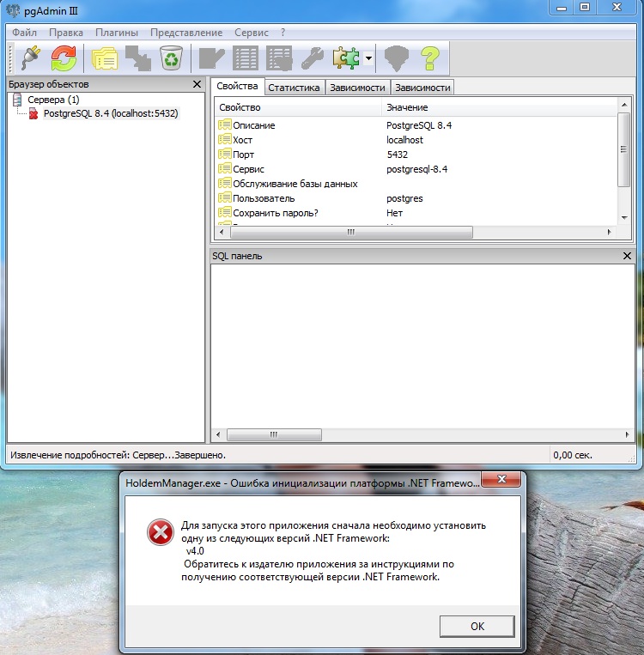Click the pgAdmin III elephant title icon
This screenshot has width=644, height=655.
click(x=13, y=10)
